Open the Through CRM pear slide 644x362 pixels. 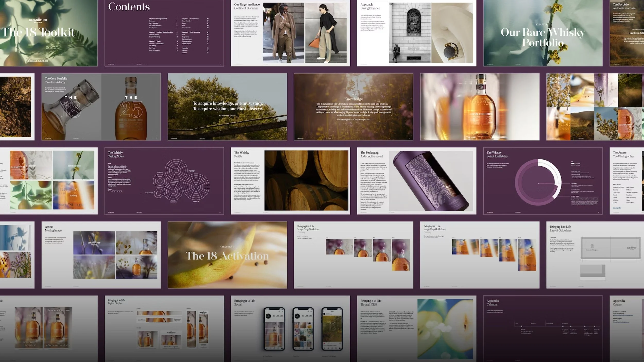tap(417, 329)
